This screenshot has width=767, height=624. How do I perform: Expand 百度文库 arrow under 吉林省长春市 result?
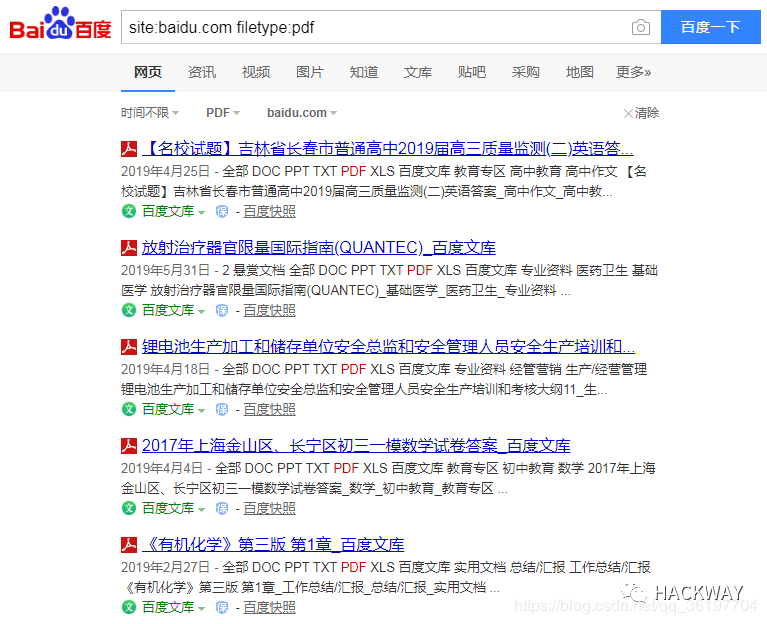tap(202, 212)
